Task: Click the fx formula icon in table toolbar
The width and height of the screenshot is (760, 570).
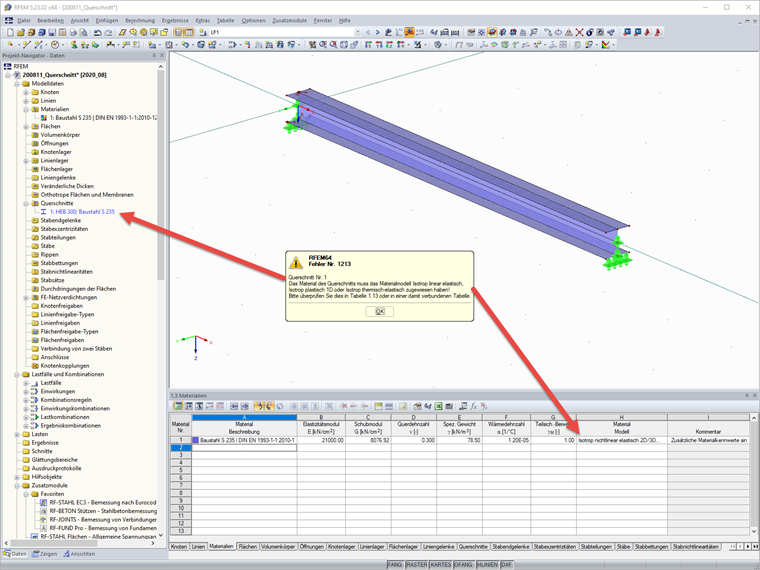Action: click(474, 406)
